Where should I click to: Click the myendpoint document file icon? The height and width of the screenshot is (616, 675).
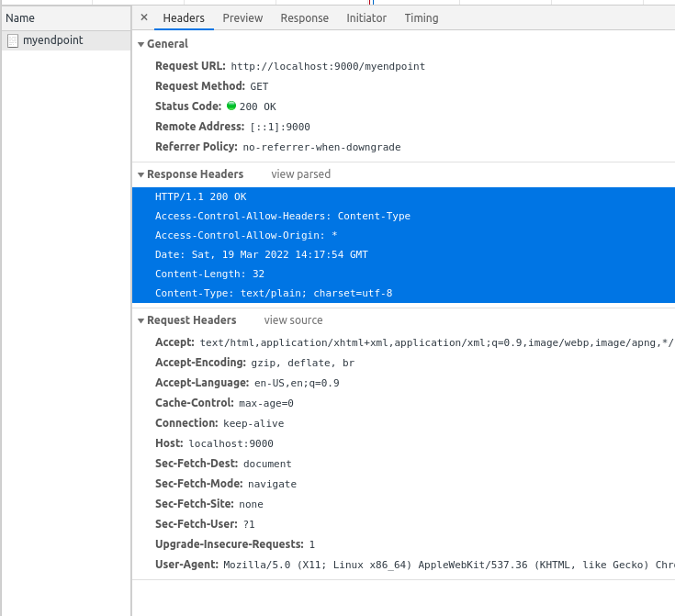[x=13, y=41]
